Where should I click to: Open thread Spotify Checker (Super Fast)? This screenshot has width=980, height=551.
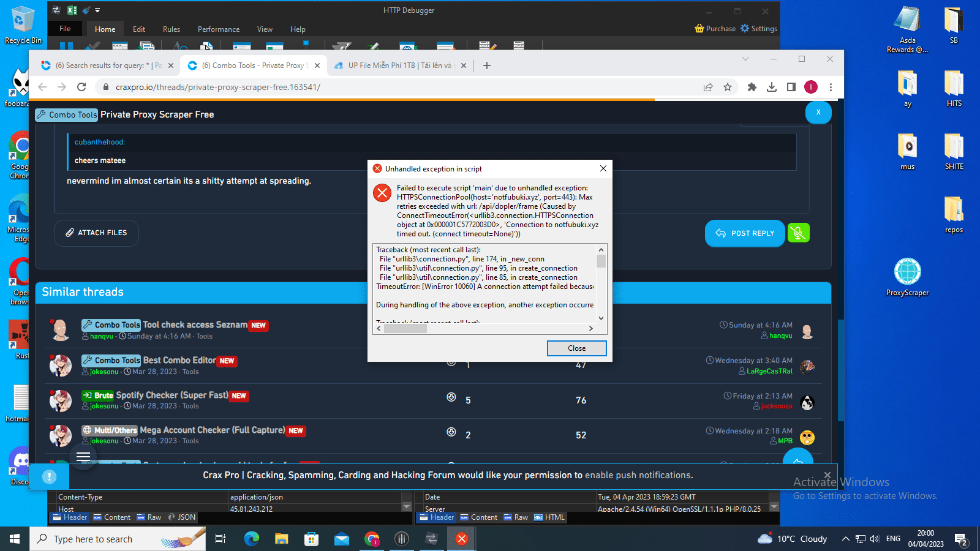(x=172, y=395)
